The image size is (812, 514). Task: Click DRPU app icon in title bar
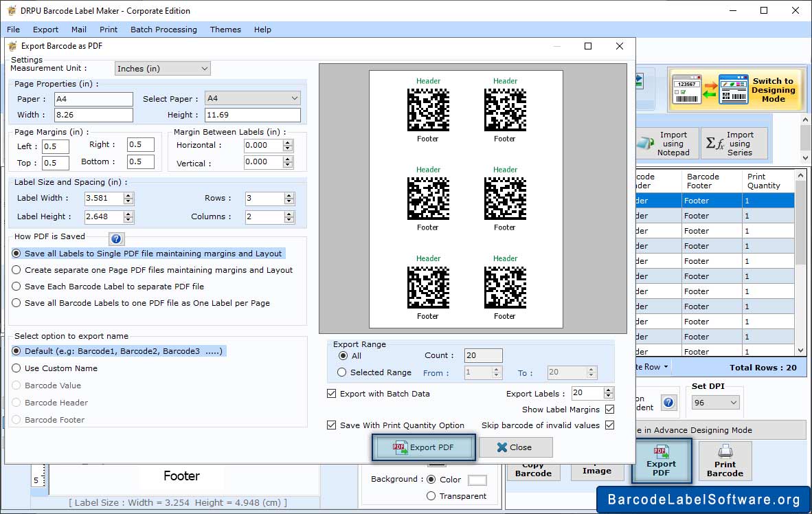(12, 10)
